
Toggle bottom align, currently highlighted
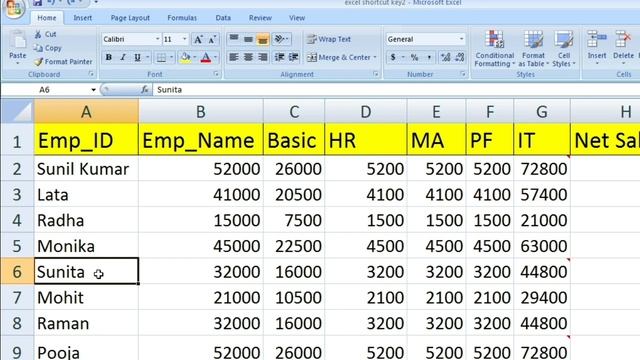pyautogui.click(x=263, y=39)
